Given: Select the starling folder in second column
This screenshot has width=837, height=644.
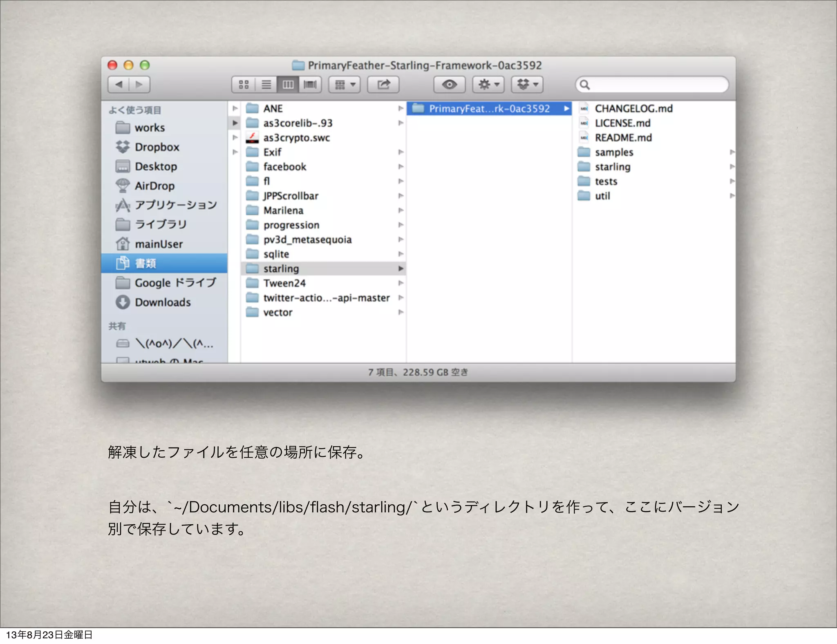Looking at the screenshot, I should click(x=323, y=268).
